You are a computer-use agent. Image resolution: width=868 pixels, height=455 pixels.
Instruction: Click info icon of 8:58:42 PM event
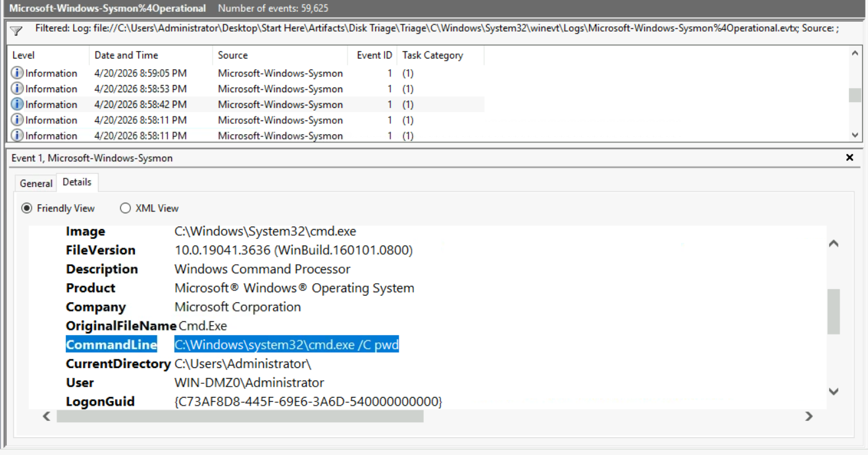pyautogui.click(x=17, y=105)
